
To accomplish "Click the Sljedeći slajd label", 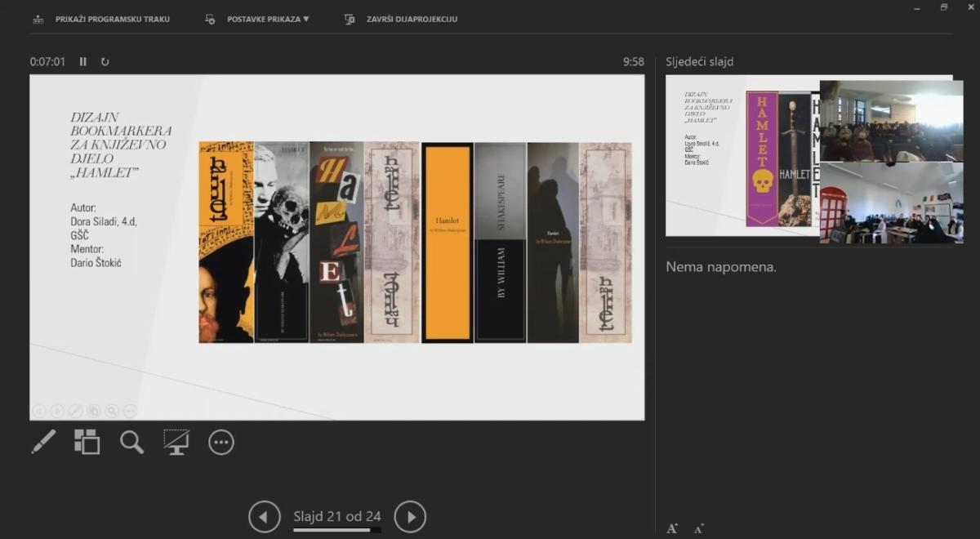I will pos(700,61).
